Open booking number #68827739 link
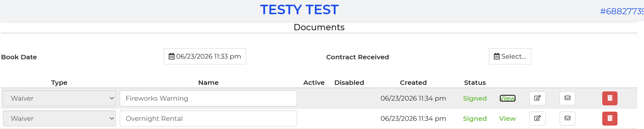This screenshot has width=644, height=129. (622, 11)
